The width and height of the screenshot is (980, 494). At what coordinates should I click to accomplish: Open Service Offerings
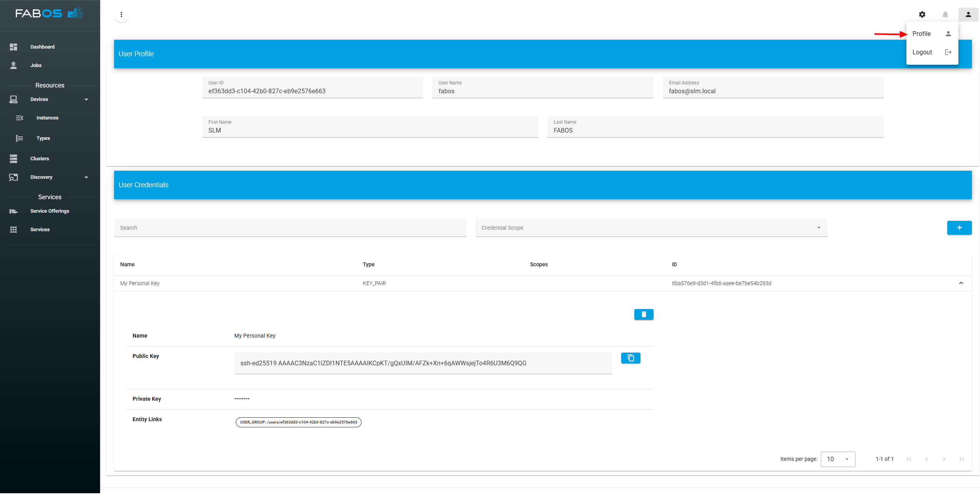point(50,211)
